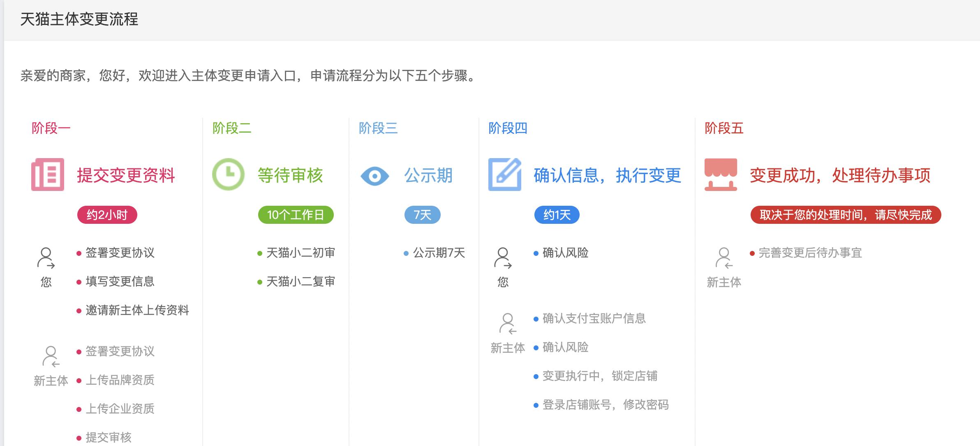Image resolution: width=980 pixels, height=446 pixels.
Task: Click the 10个工作日 green badge
Action: pos(295,214)
